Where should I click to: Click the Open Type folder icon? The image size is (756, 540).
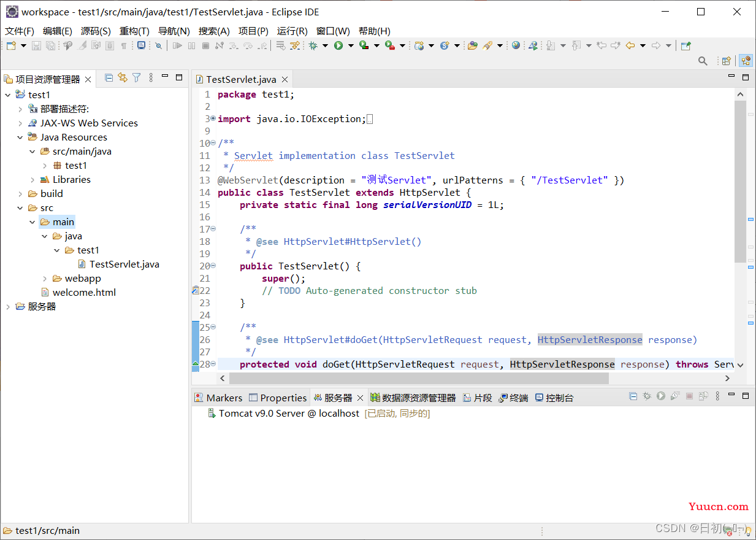click(473, 45)
